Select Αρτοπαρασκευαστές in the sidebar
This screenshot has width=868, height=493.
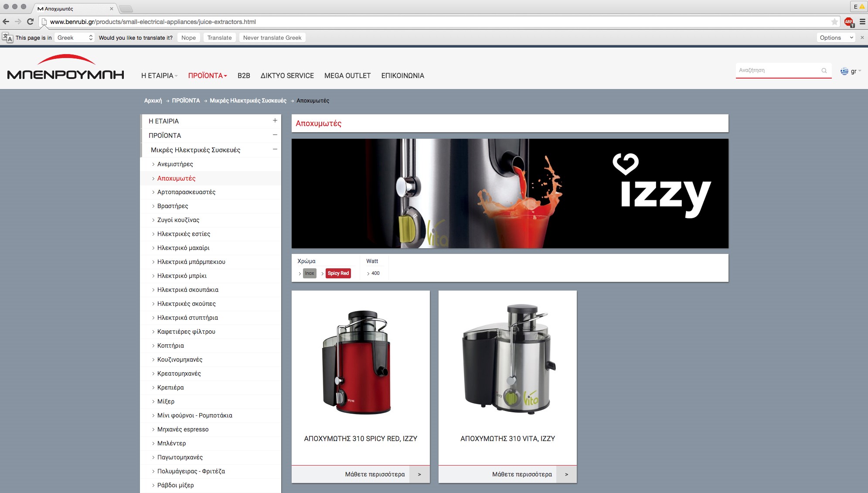(x=186, y=192)
